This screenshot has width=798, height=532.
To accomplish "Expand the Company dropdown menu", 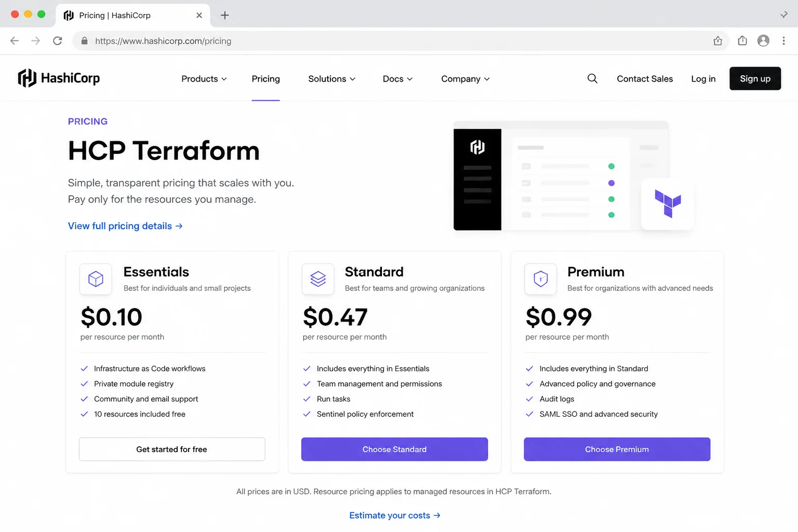I will 465,79.
